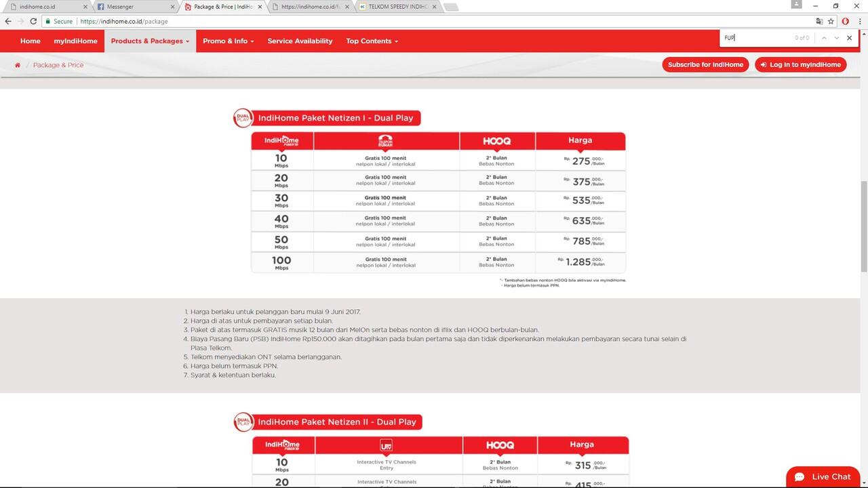Image resolution: width=868 pixels, height=488 pixels.
Task: Switch to the https://indihome.co.id/f tab
Action: [x=311, y=7]
